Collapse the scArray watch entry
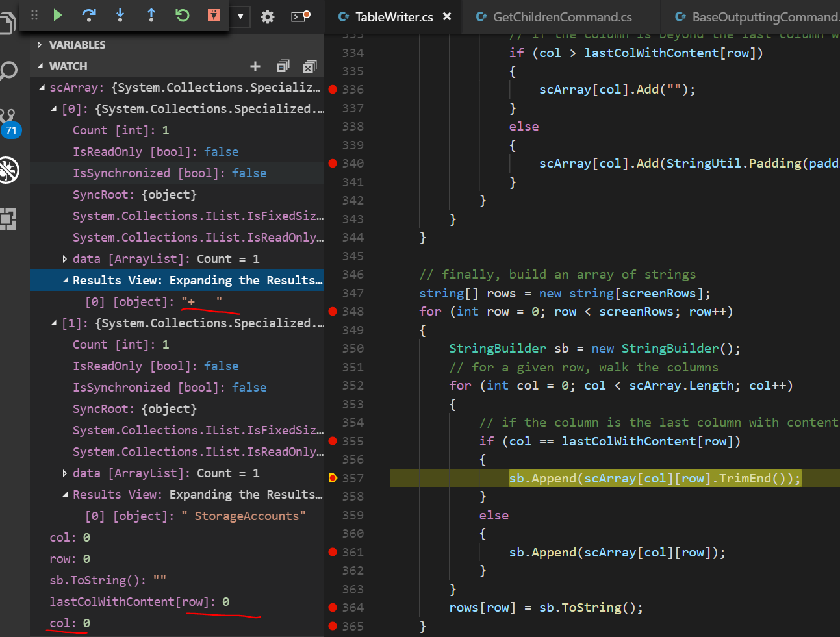The height and width of the screenshot is (637, 840). pos(42,88)
